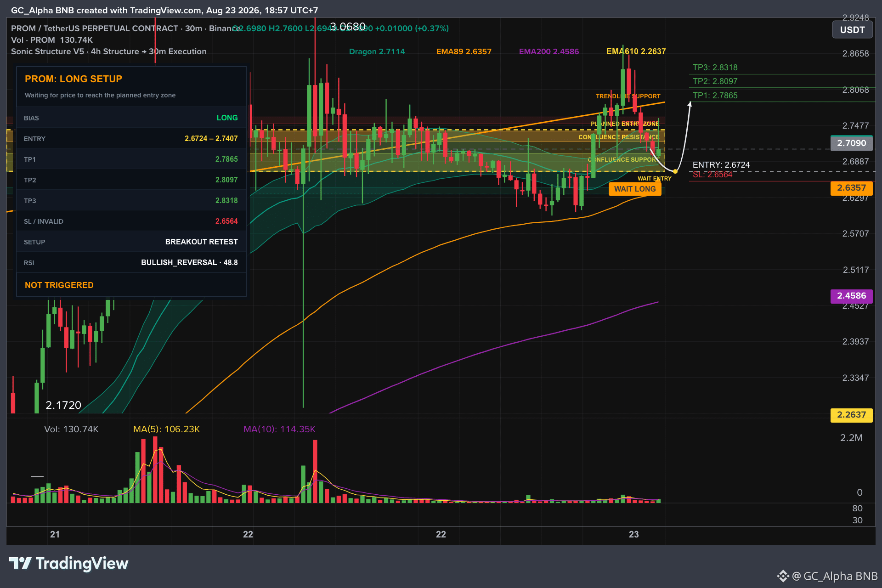Click the SETUP value BREAKOUT RETEST
This screenshot has height=588, width=882.
202,242
